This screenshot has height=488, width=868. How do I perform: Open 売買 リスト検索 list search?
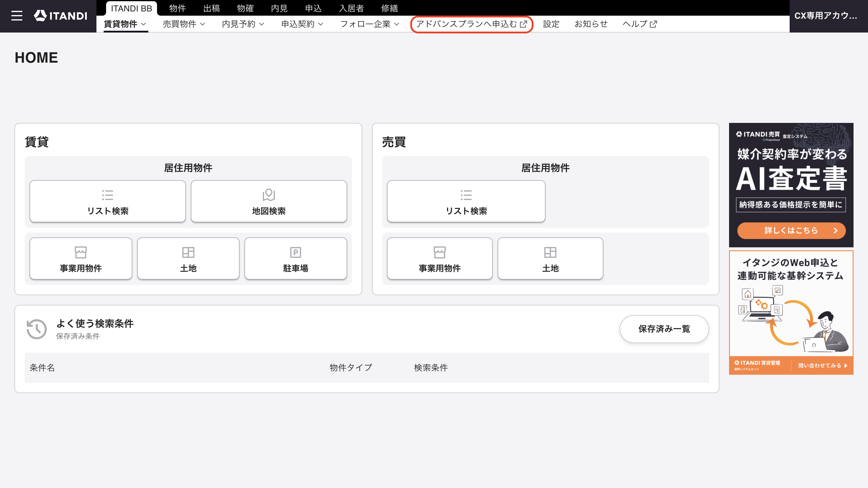click(x=466, y=201)
